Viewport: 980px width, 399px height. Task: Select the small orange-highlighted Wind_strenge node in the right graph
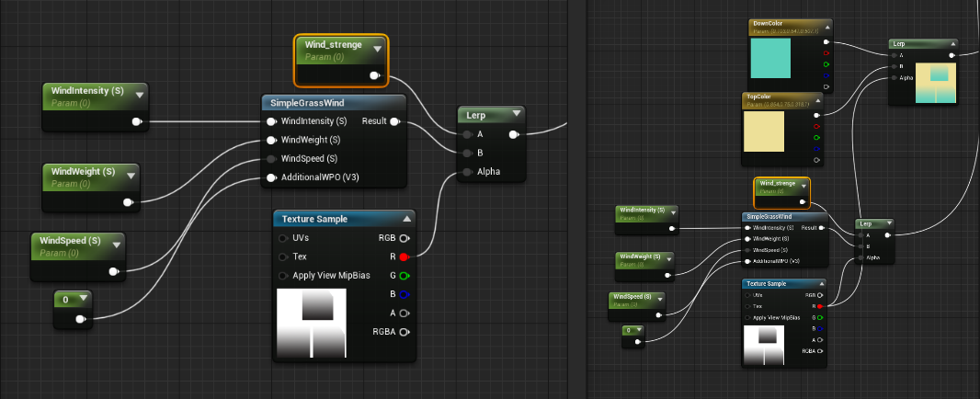tap(781, 193)
